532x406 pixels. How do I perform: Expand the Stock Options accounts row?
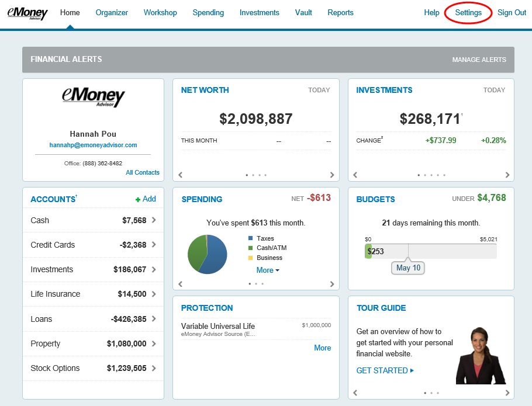93,368
